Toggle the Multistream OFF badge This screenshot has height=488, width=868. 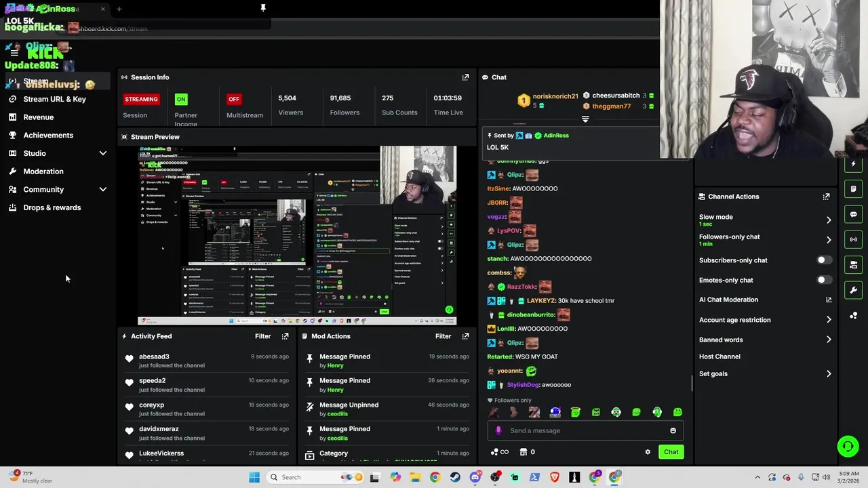234,99
